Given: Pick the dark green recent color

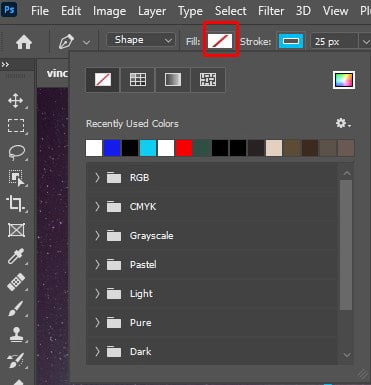Looking at the screenshot, I should click(202, 148).
